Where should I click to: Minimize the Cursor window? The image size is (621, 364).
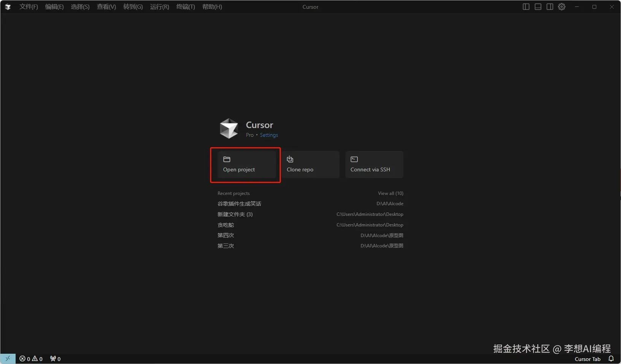(x=577, y=7)
